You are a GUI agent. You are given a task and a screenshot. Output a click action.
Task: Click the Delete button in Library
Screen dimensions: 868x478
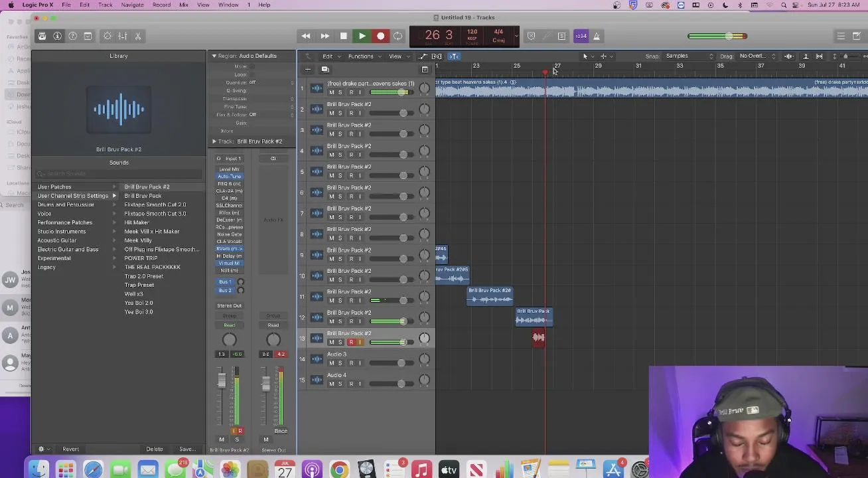tap(154, 449)
